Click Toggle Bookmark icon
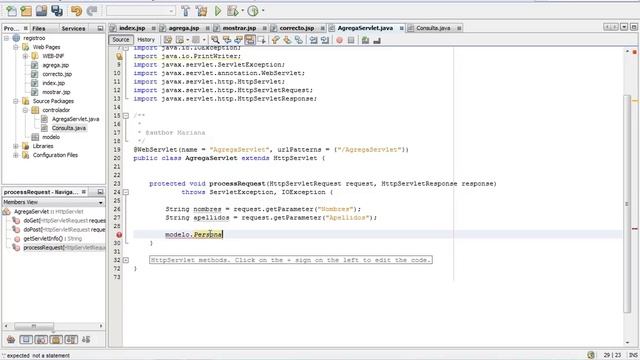The image size is (640, 360). [299, 40]
